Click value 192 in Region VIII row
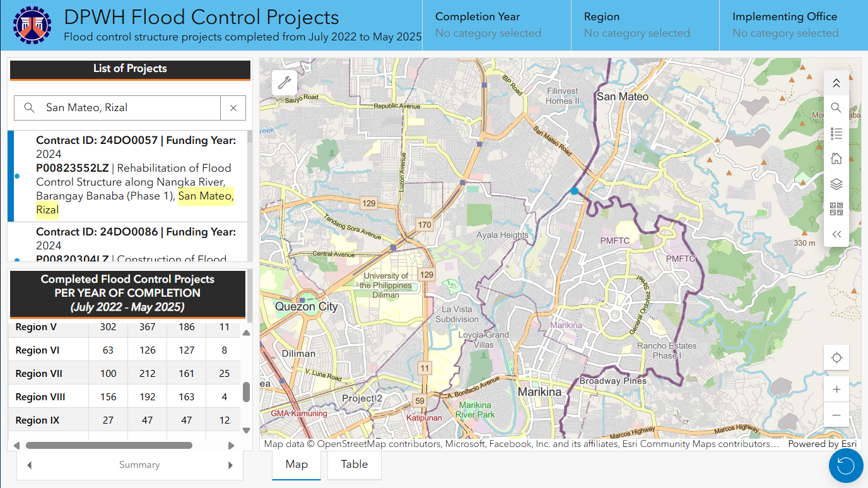 click(148, 397)
